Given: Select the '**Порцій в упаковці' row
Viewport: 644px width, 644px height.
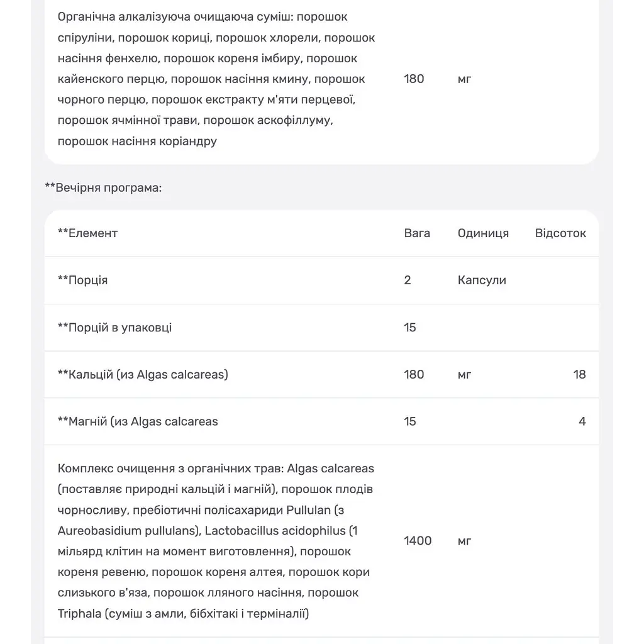Looking at the screenshot, I should (321, 328).
